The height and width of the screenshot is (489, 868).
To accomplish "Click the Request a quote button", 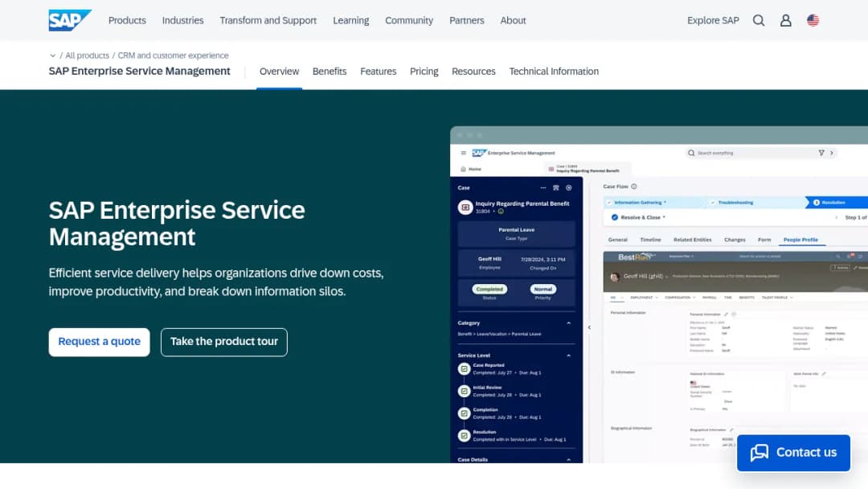I will coord(99,342).
